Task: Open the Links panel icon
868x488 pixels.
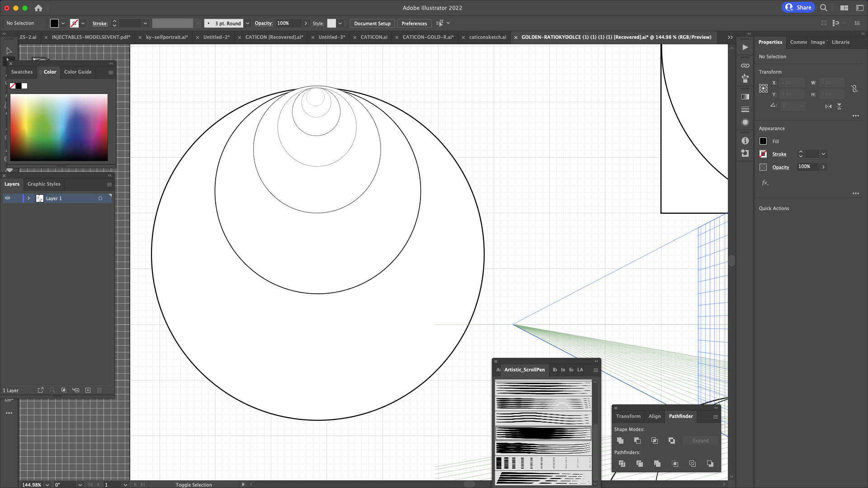Action: click(745, 66)
